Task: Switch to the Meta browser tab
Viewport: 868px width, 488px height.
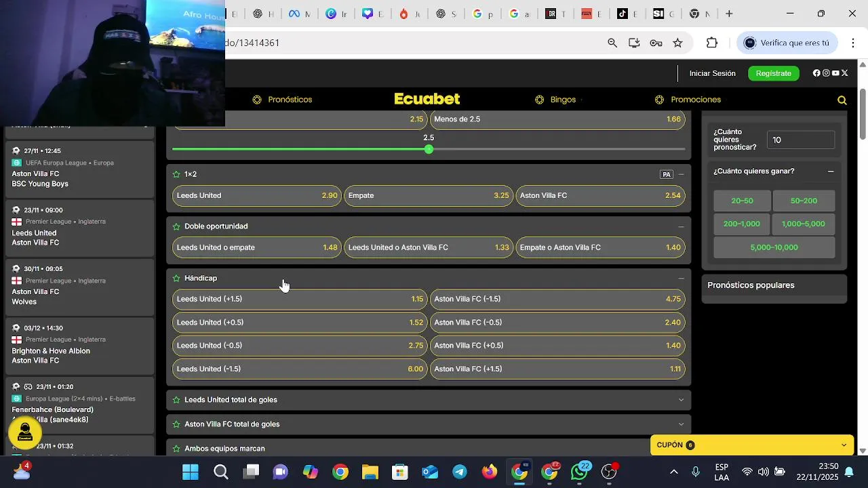Action: (x=299, y=14)
